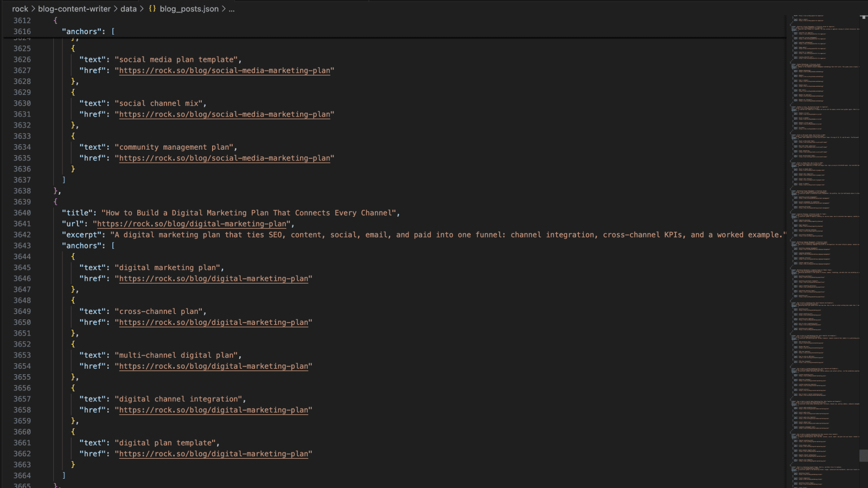
Task: Click the vertical scrollbar thumb
Action: (x=864, y=455)
